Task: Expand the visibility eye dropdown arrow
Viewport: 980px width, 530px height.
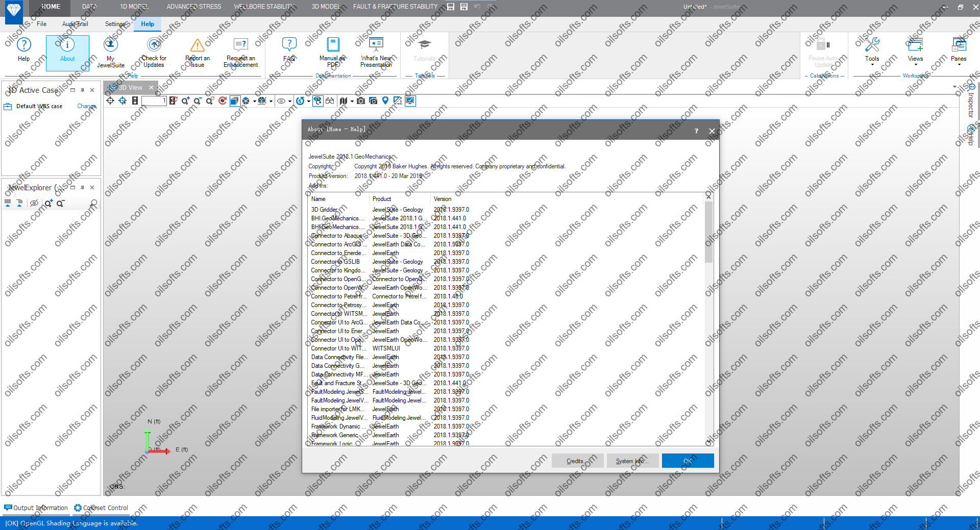Action: pos(290,102)
